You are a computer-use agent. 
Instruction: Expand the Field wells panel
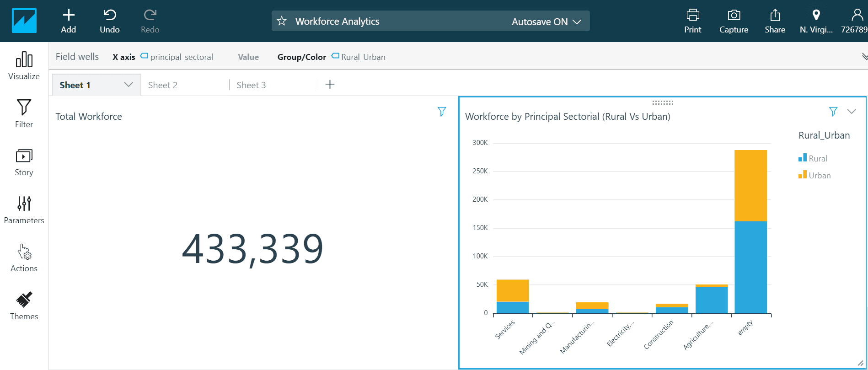864,57
